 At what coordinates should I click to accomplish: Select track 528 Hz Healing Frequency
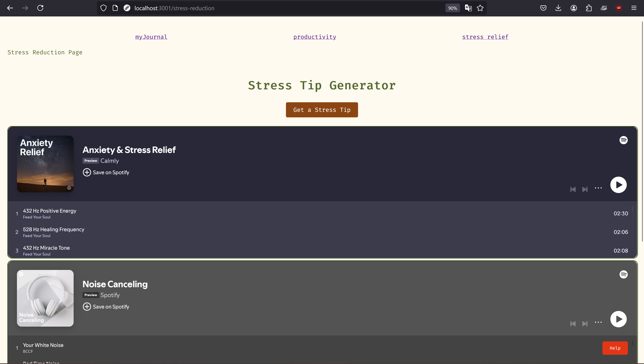[x=53, y=230]
